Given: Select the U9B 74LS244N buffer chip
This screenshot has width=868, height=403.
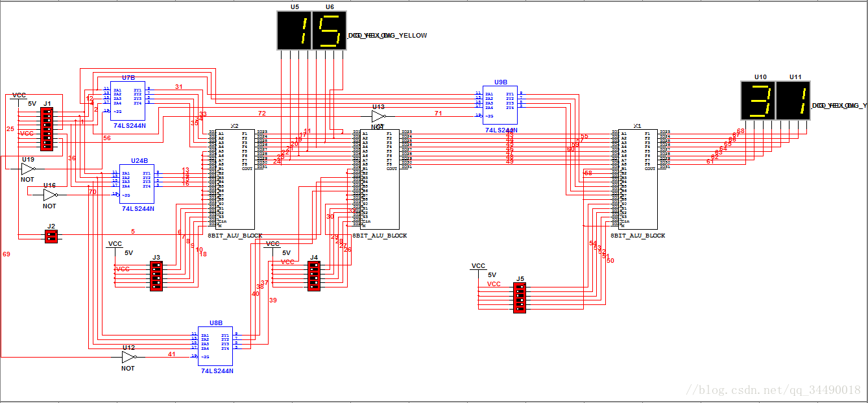Looking at the screenshot, I should click(500, 105).
